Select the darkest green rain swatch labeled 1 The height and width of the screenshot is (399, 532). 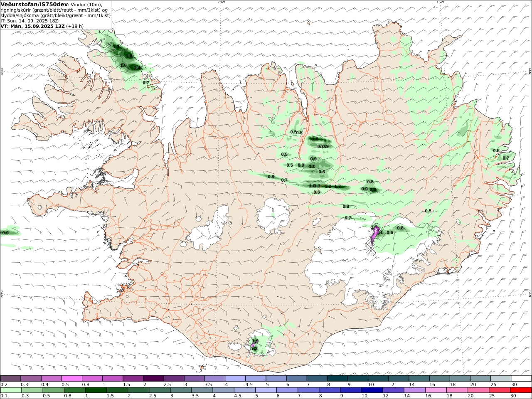click(x=96, y=390)
